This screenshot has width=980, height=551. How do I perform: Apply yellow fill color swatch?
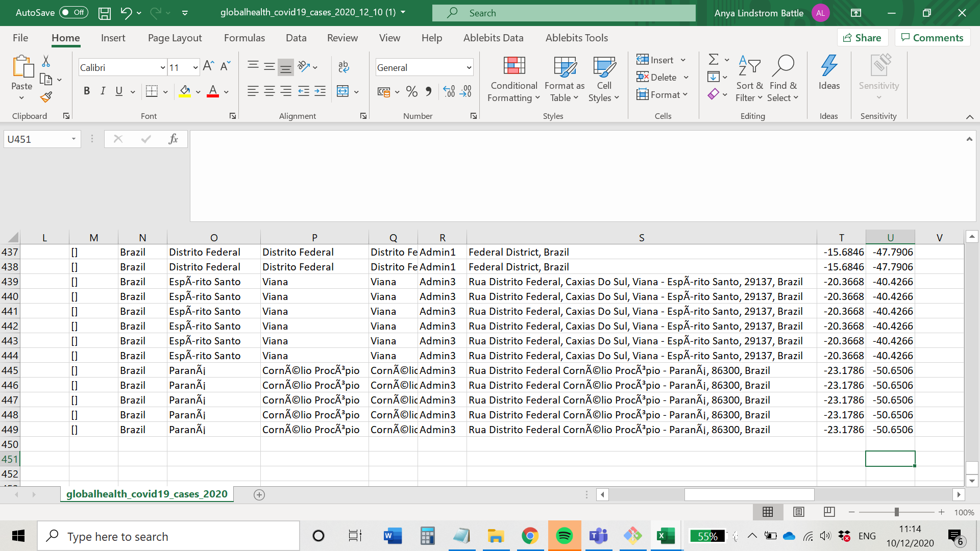(x=185, y=92)
